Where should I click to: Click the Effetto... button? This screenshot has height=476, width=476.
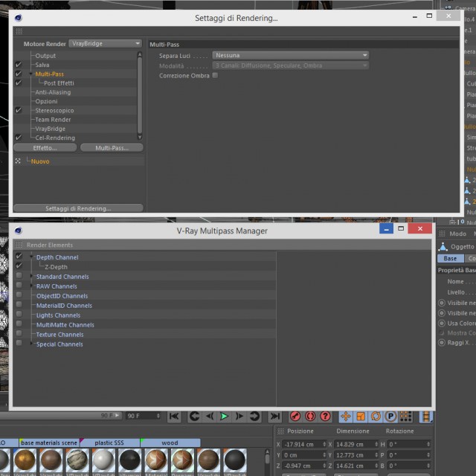point(45,148)
